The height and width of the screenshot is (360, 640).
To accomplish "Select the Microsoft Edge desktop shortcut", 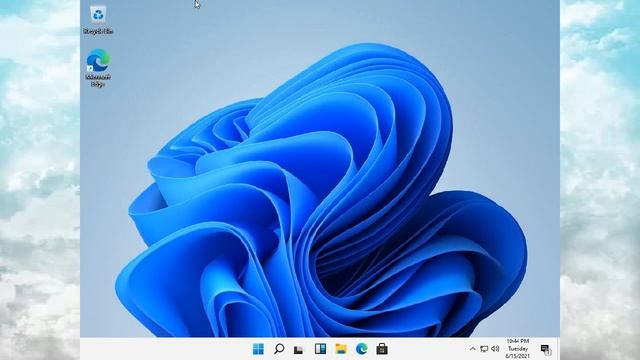I will 98,68.
